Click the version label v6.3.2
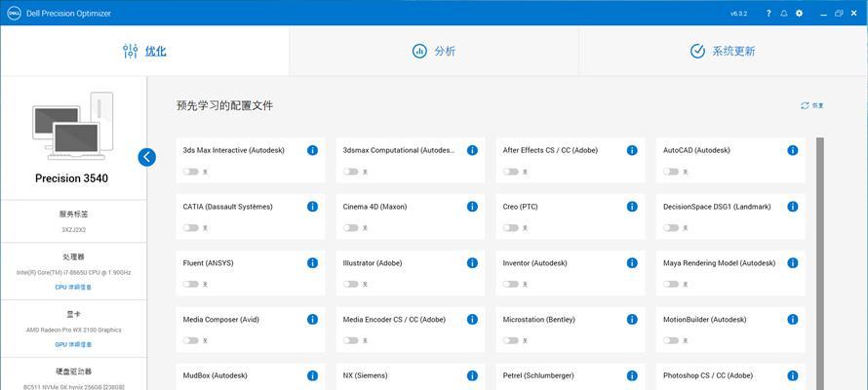The width and height of the screenshot is (868, 390). 738,14
